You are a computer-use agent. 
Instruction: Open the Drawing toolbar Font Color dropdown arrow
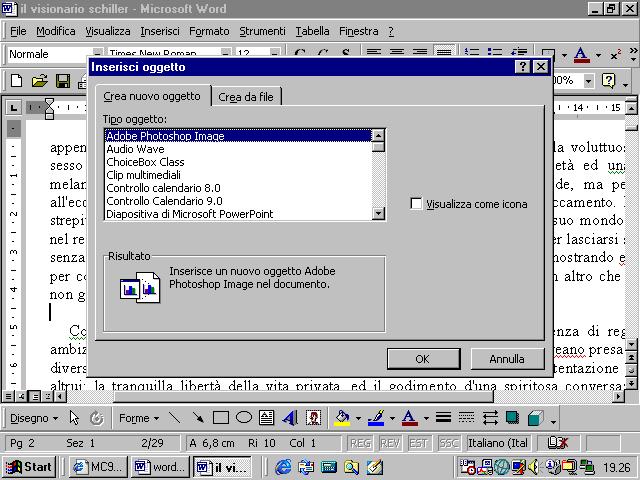pyautogui.click(x=426, y=418)
